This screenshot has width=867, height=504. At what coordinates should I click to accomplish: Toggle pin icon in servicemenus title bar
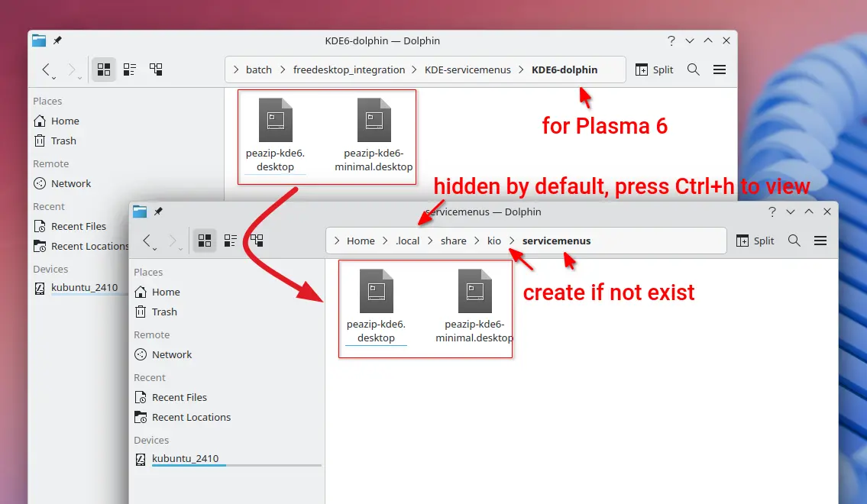(159, 212)
